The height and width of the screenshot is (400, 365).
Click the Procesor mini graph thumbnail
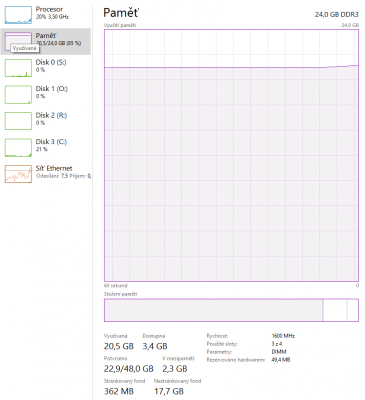(18, 15)
